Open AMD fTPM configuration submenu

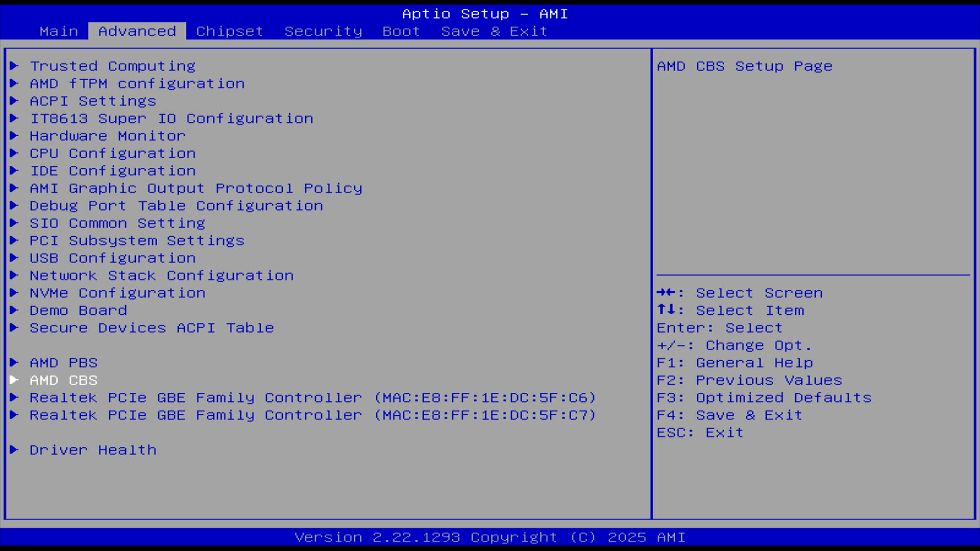coord(137,83)
